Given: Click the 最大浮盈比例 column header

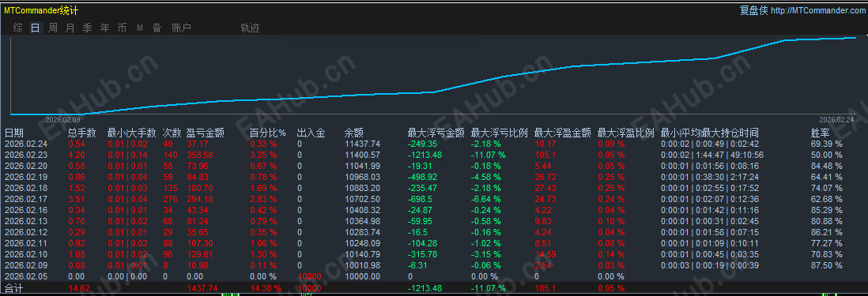Looking at the screenshot, I should click(626, 133).
